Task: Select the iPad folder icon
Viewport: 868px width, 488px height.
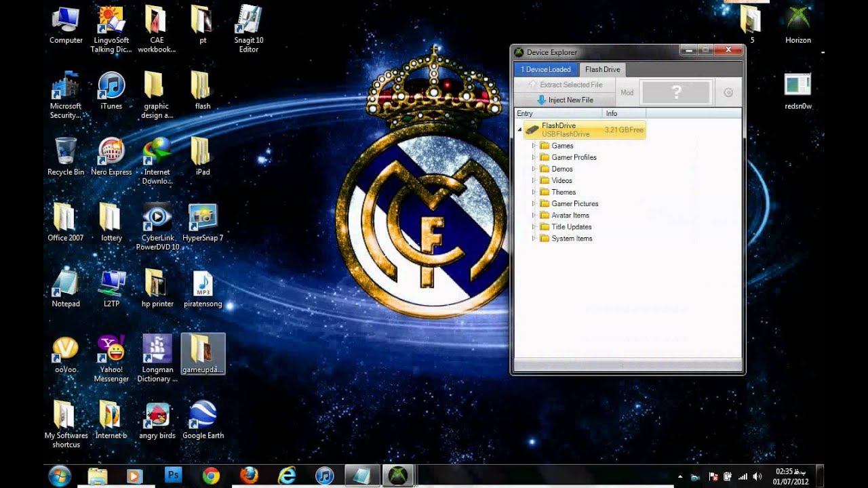Action: click(x=202, y=157)
